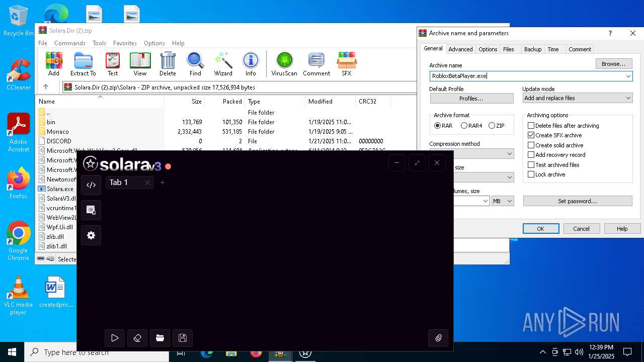Switch to the Comment tab
644x362 pixels.
click(580, 49)
